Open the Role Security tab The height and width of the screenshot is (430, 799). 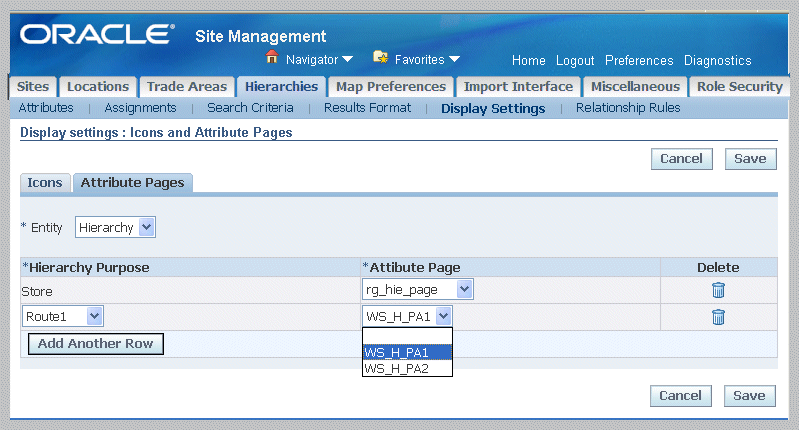(x=739, y=87)
